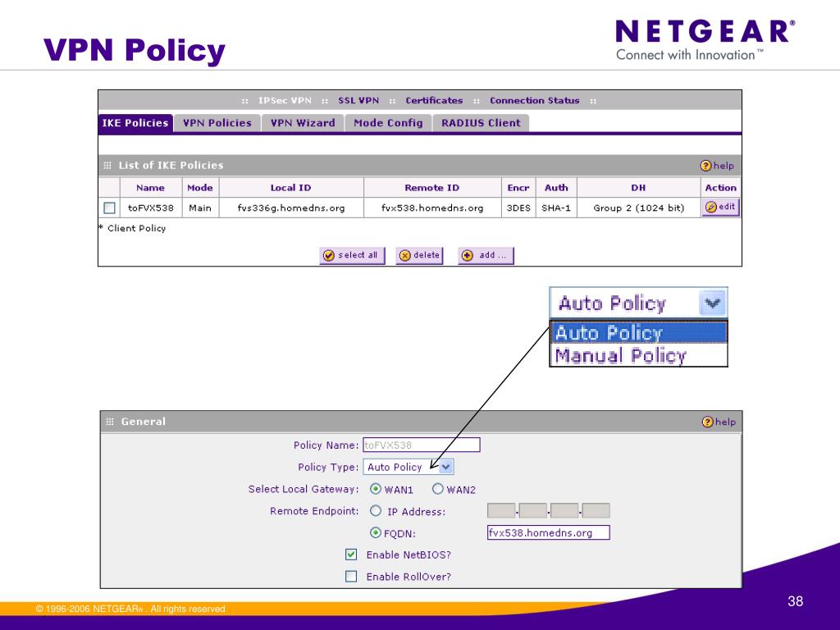Image resolution: width=840 pixels, height=630 pixels.
Task: Click the 3DES encryption cell
Action: click(518, 208)
